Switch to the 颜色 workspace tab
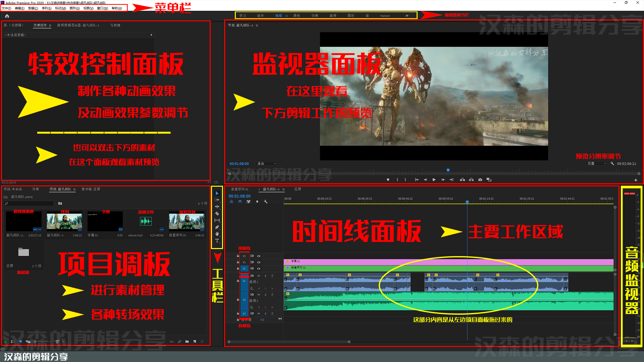The height and width of the screenshot is (362, 644). tap(297, 16)
